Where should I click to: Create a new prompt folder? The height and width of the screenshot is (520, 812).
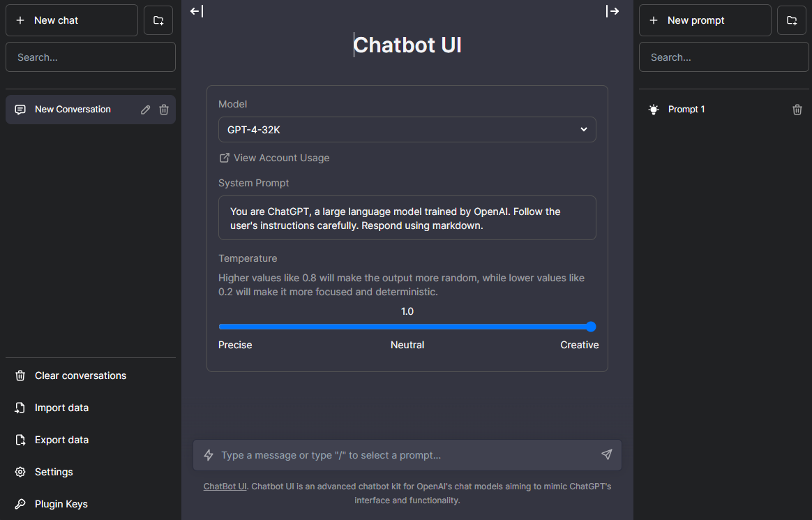point(792,20)
